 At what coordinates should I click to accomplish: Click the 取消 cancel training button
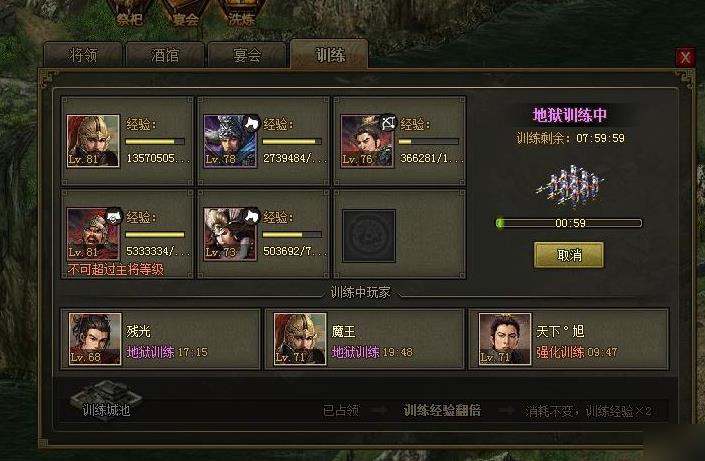point(569,255)
